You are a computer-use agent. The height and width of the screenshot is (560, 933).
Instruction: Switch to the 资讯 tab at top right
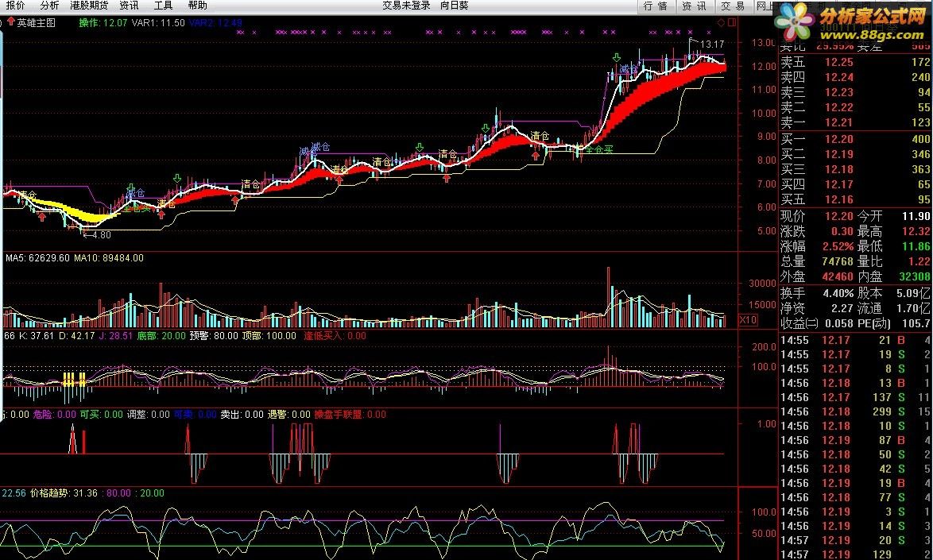click(x=694, y=6)
